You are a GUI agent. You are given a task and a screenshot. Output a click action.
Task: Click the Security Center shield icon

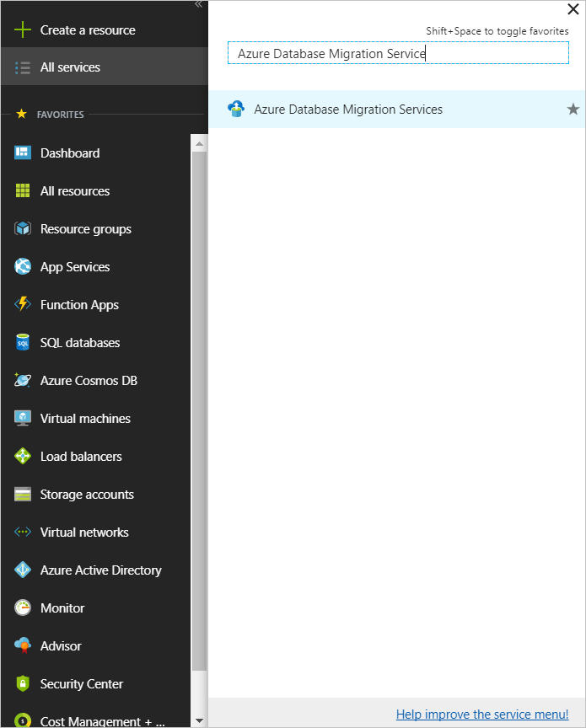23,683
